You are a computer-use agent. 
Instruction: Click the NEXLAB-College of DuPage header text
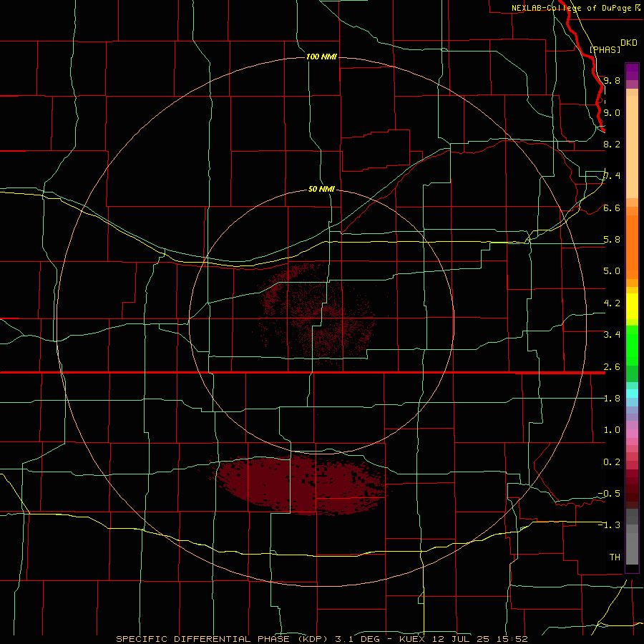tap(571, 8)
